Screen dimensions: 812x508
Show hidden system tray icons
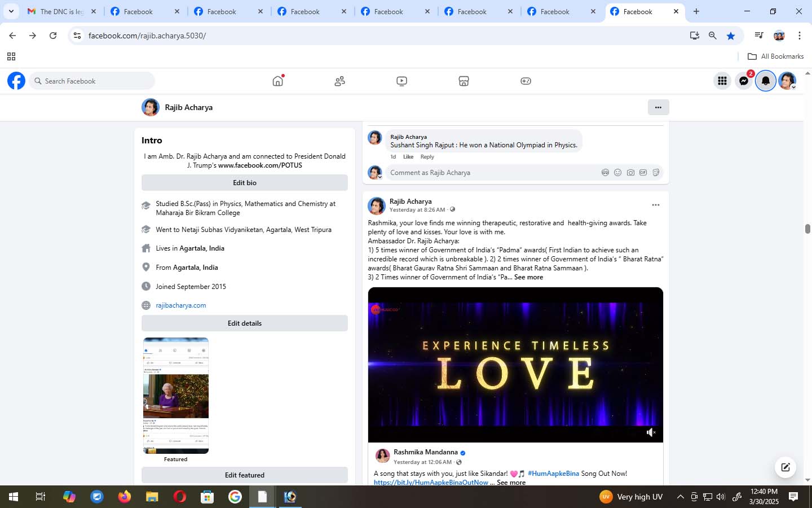[680, 497]
